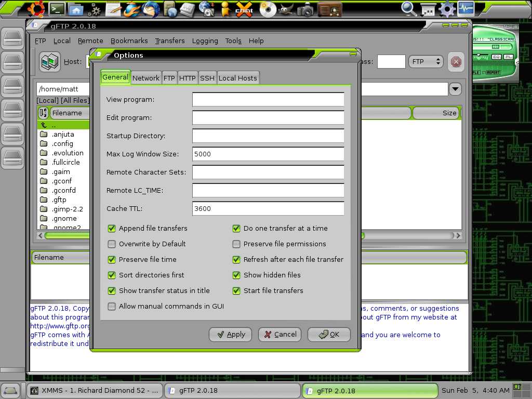
Task: Click the Filename column header in file list
Action: coord(70,113)
